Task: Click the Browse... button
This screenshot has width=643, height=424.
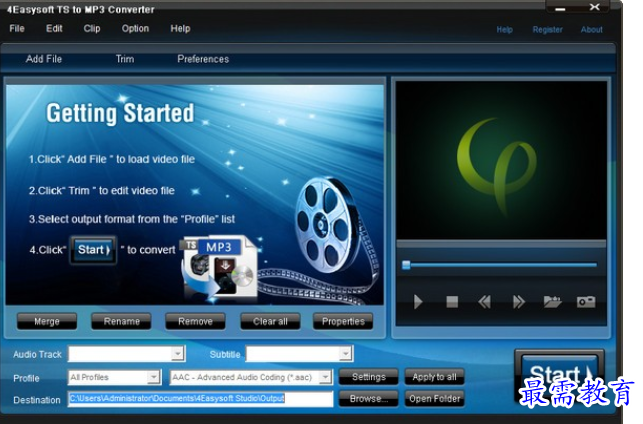Action: [369, 399]
